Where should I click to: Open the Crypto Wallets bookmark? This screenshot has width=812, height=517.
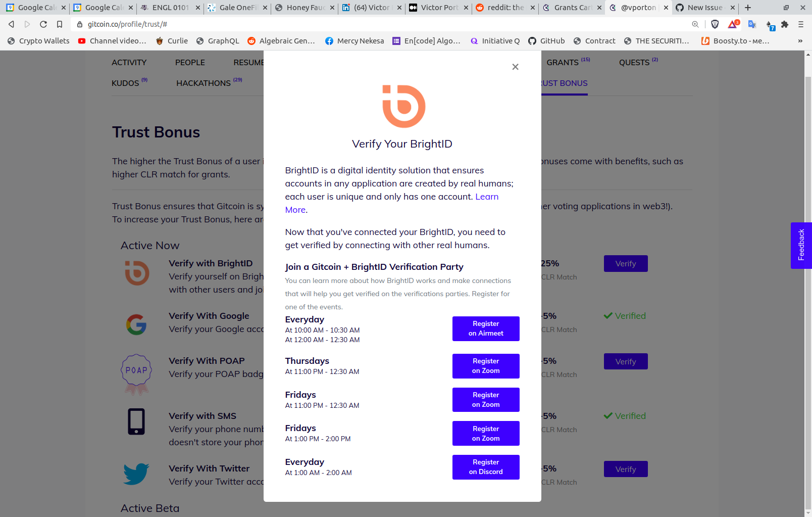pyautogui.click(x=38, y=41)
